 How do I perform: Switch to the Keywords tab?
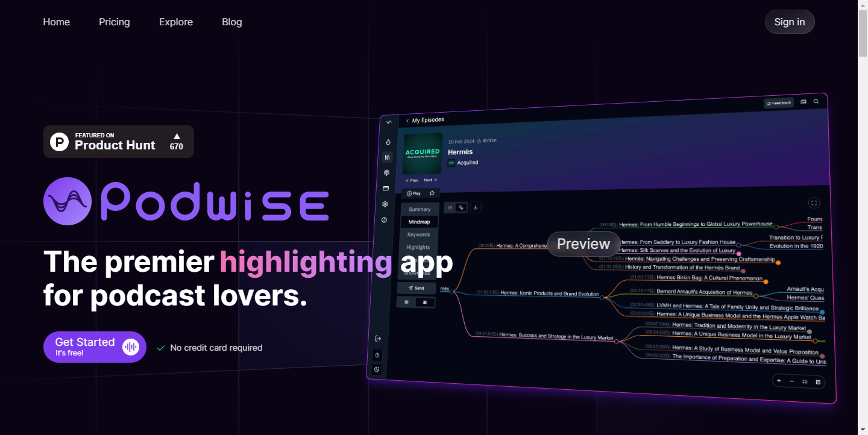click(418, 234)
